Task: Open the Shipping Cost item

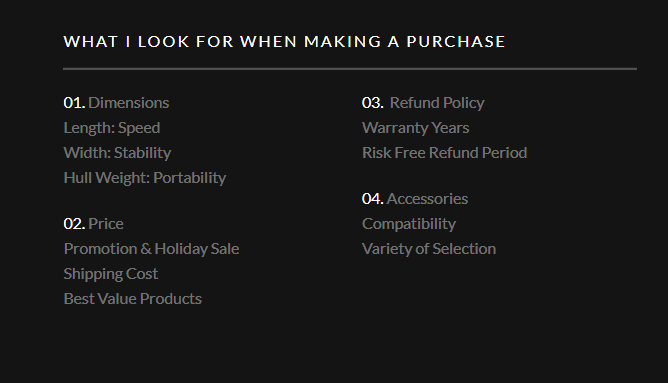Action: (111, 274)
